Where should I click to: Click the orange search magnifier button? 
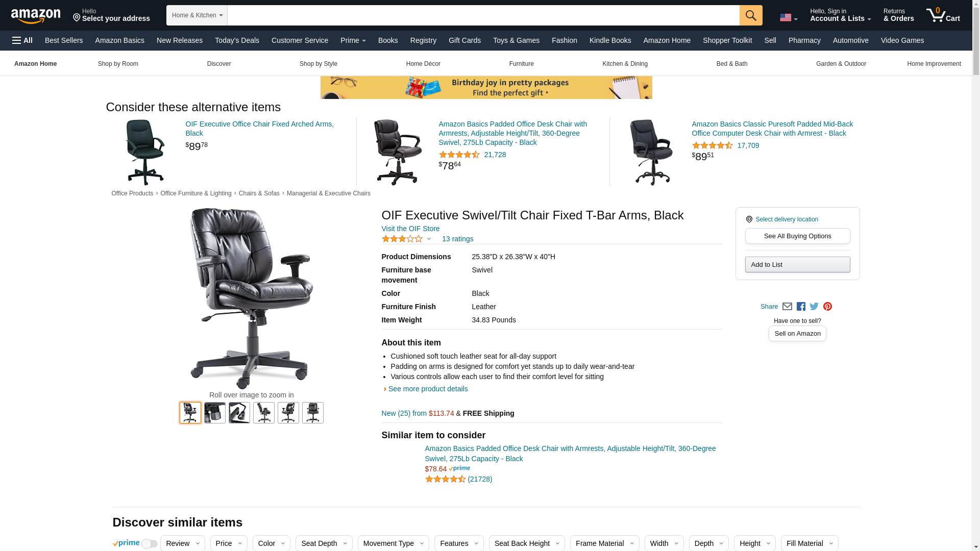(751, 15)
